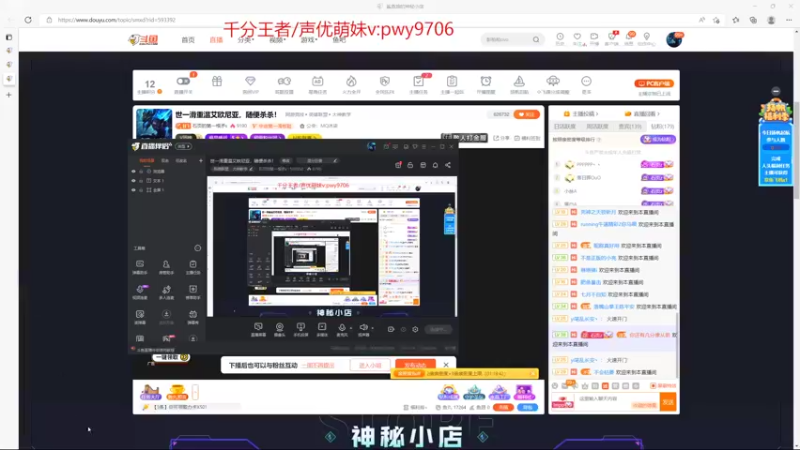Add a new browser sidebar tab with plus
800x450 pixels.
9,95
